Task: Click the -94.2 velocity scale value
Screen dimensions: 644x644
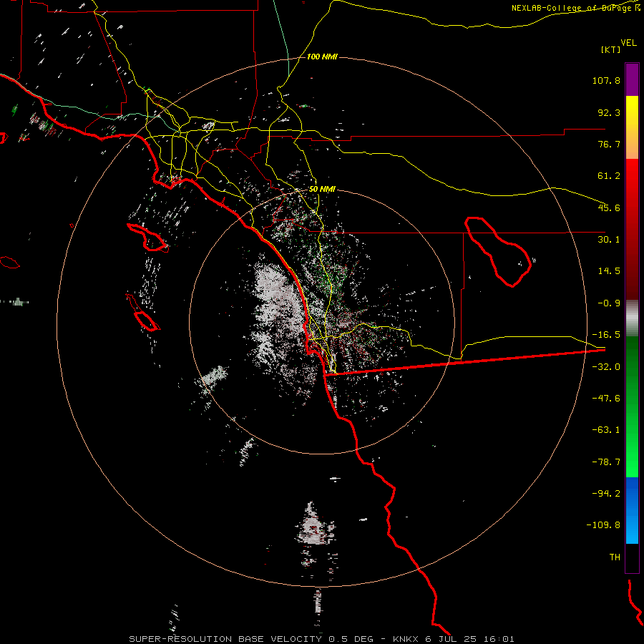Action: click(606, 494)
